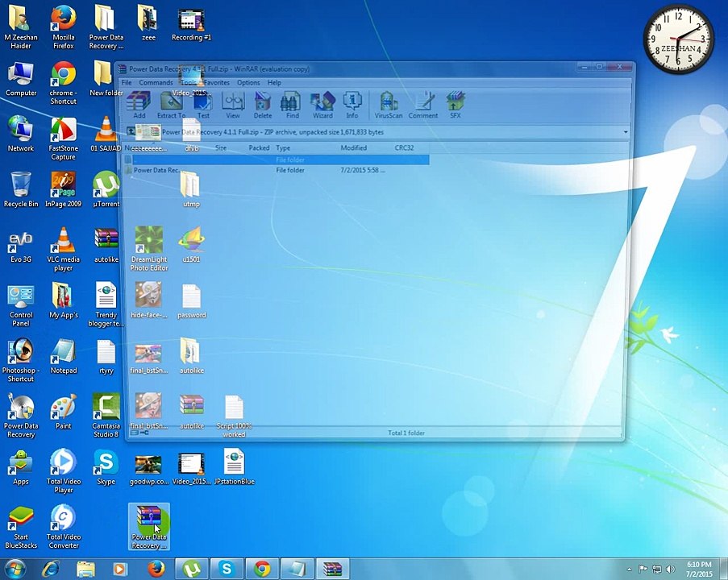
Task: Open Internet Explorer from the taskbar
Action: 50,569
